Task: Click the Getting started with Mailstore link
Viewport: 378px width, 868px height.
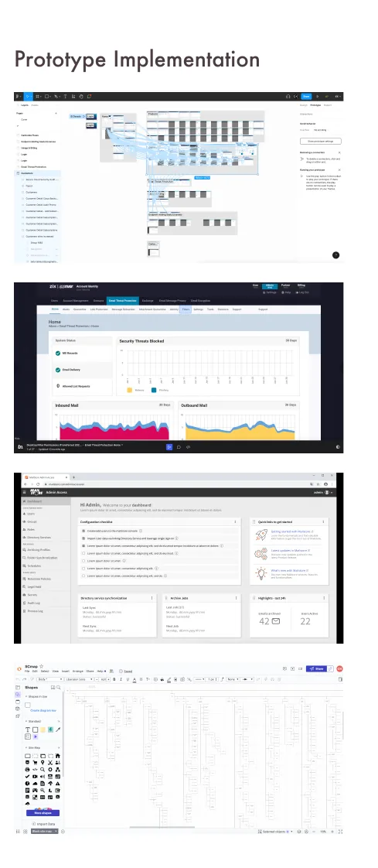Action: tap(292, 531)
